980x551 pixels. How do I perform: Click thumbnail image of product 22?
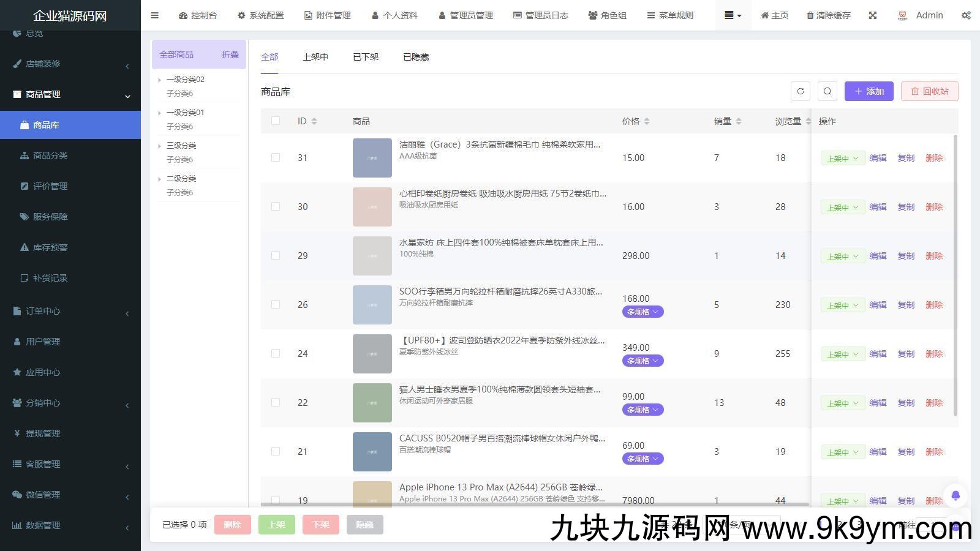click(x=372, y=402)
